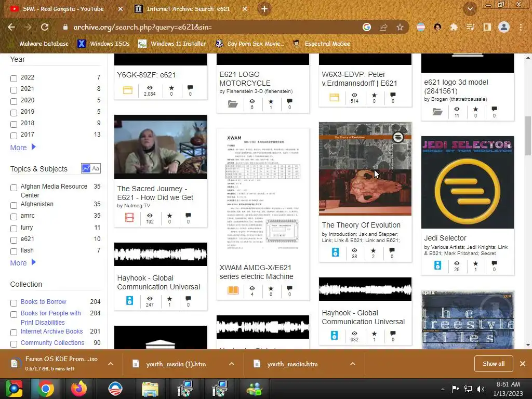The image size is (532, 399).
Task: Open options arrow for youth_media (1).htm
Action: point(231,364)
